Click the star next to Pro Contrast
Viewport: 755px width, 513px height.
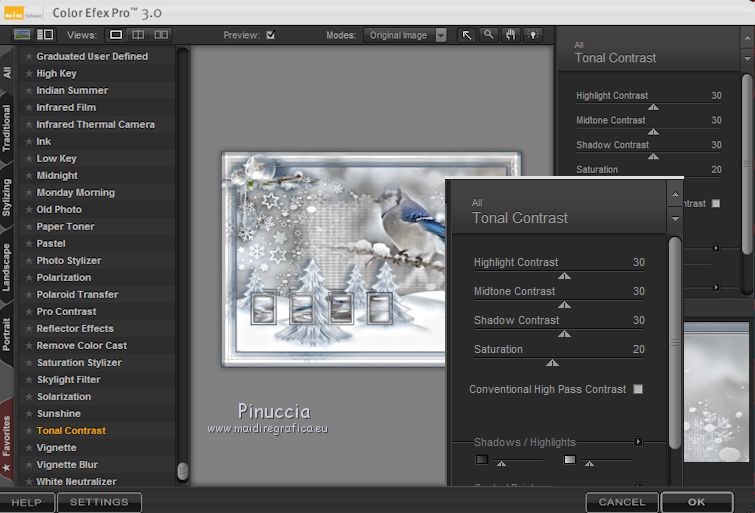29,312
